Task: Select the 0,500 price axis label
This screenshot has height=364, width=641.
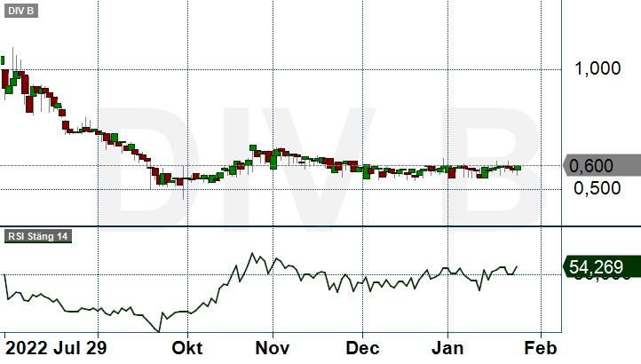Action: 597,188
